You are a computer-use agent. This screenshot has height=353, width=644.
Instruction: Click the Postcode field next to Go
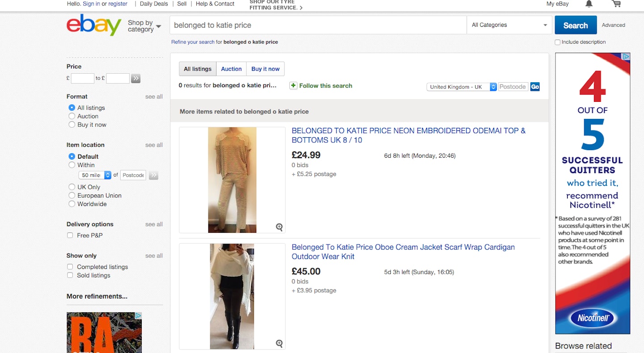tap(513, 87)
